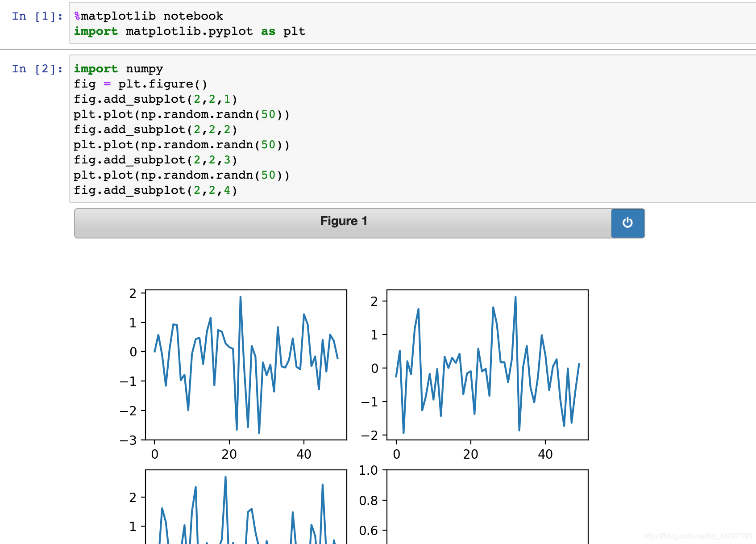The height and width of the screenshot is (544, 756).
Task: Click the 'fig.add_subplot(2,2,3)' line
Action: point(155,160)
